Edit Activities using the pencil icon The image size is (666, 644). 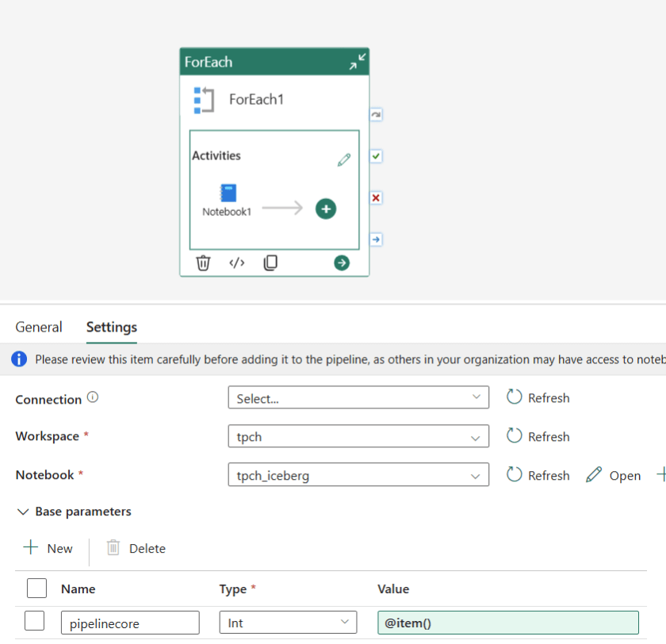click(344, 159)
